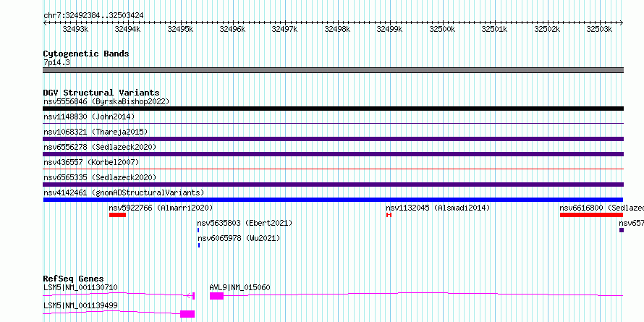Click the AVL9|NM_015060 gene label

[240, 287]
